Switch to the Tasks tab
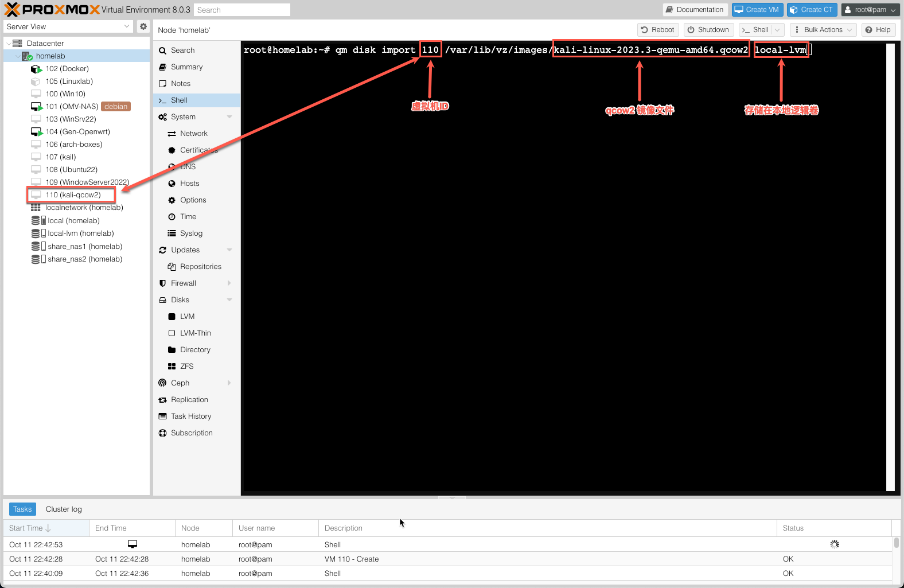This screenshot has height=588, width=904. click(x=22, y=509)
